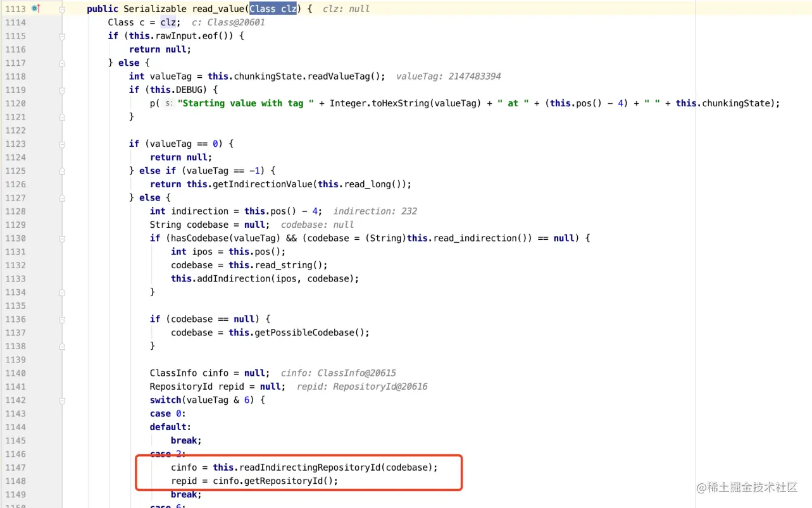Collapse the codebase == null block at line 1136
812x508 pixels.
[x=62, y=319]
